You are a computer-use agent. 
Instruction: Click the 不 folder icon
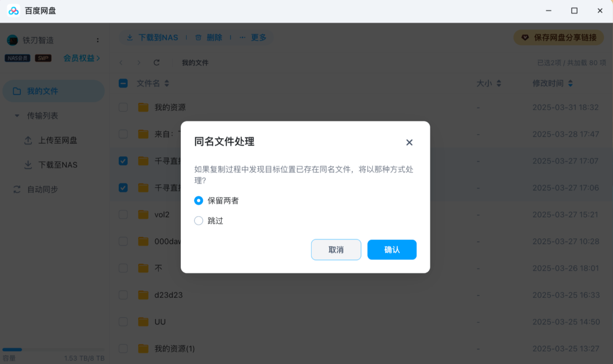pos(143,268)
